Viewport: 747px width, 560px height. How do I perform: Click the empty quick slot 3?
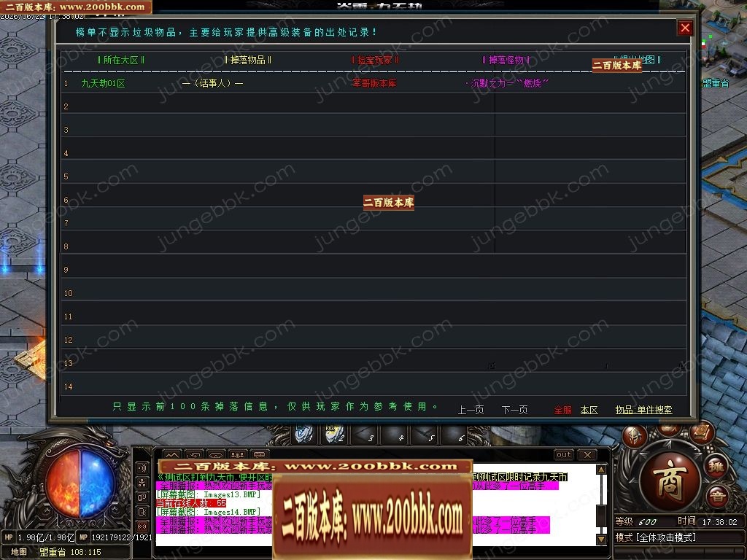click(x=365, y=434)
